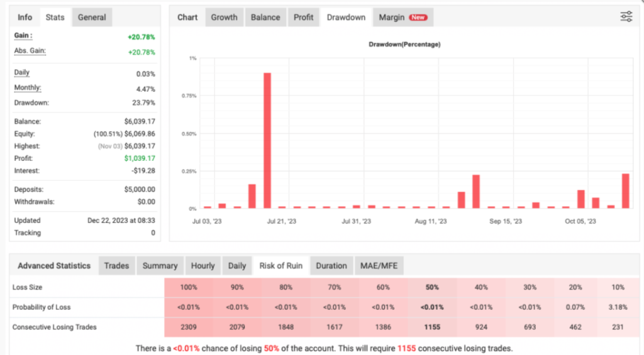Select the 50% loss size cell
Image resolution: width=644 pixels, height=355 pixels.
point(431,287)
